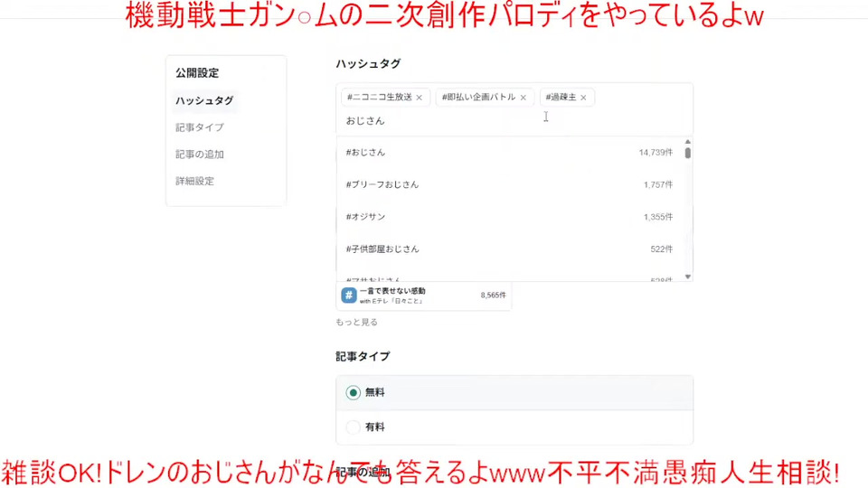Select the #ブリーフおじさん suggestion
Screen dimensions: 868x488
pyautogui.click(x=509, y=184)
